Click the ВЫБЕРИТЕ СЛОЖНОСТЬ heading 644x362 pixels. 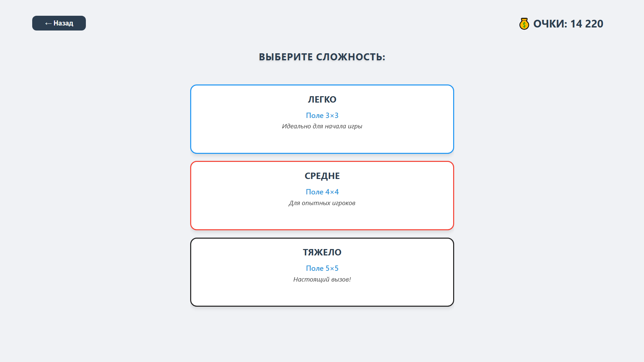tap(322, 57)
